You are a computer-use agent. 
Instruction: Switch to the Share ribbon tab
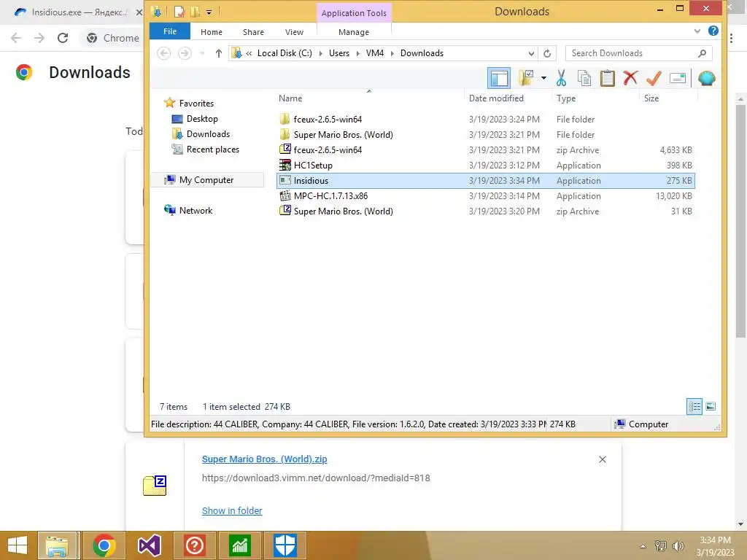(253, 32)
